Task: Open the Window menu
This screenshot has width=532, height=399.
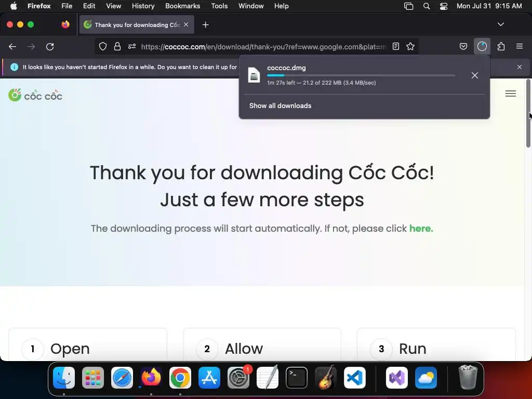Action: (251, 6)
